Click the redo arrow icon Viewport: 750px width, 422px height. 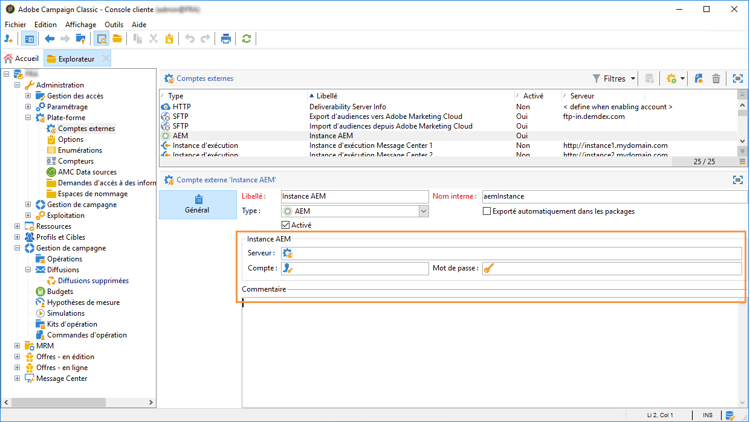point(205,39)
